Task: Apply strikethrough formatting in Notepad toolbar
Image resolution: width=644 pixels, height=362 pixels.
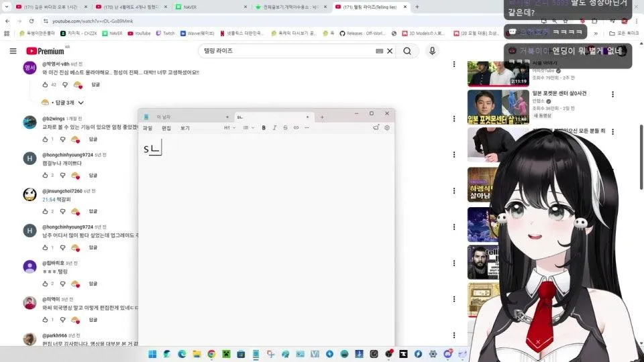Action: point(285,127)
